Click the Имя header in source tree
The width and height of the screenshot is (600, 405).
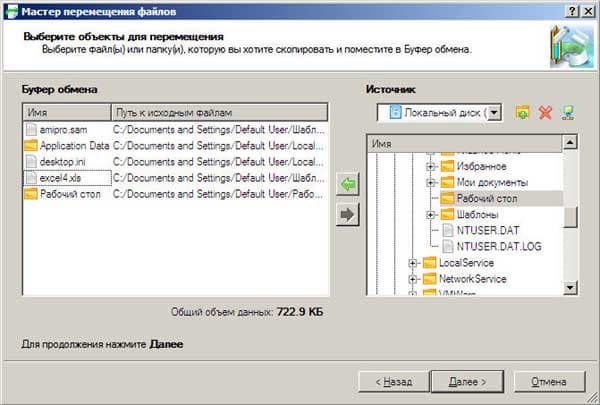465,144
